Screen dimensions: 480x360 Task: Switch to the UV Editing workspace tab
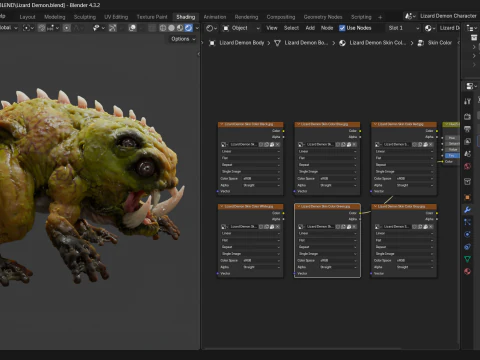click(x=116, y=17)
